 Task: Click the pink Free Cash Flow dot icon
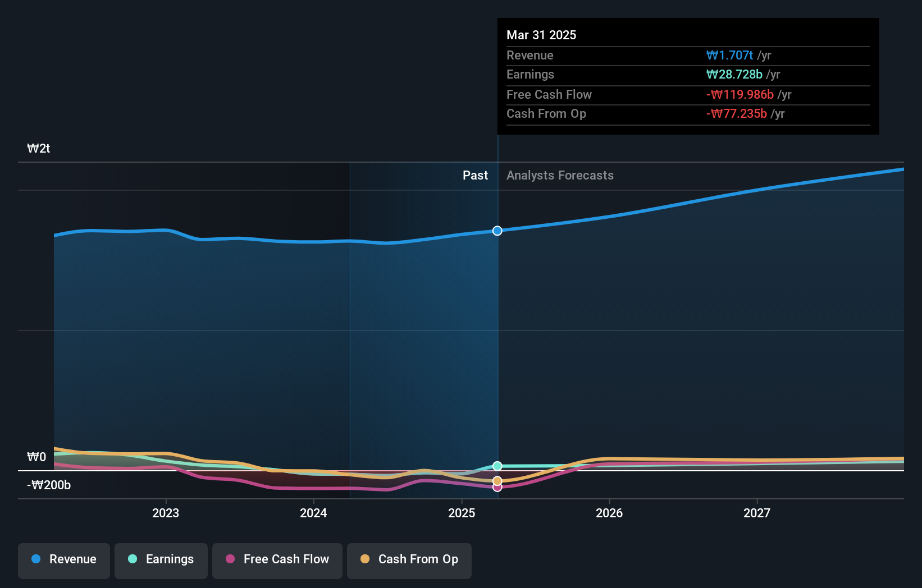[x=231, y=559]
